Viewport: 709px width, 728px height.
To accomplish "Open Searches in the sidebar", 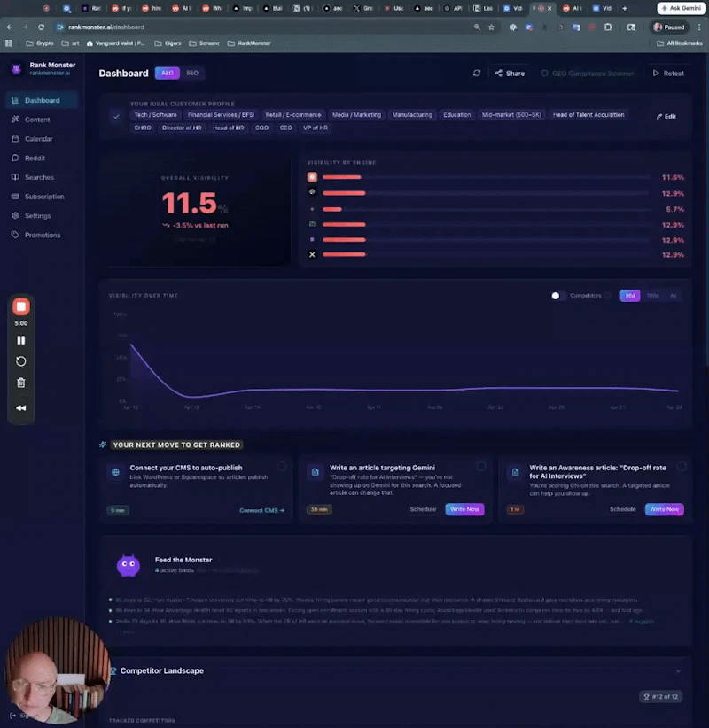I will 39,177.
